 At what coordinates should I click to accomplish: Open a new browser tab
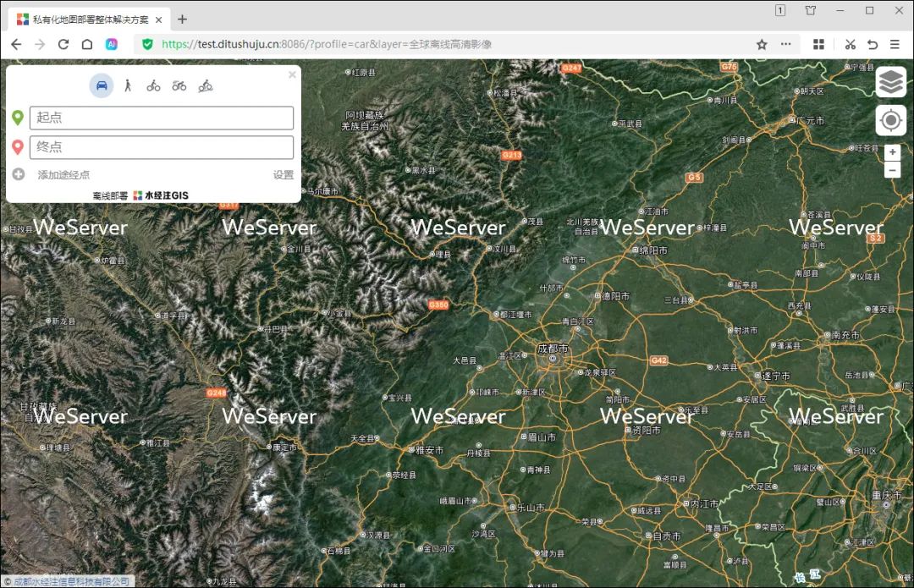[182, 19]
